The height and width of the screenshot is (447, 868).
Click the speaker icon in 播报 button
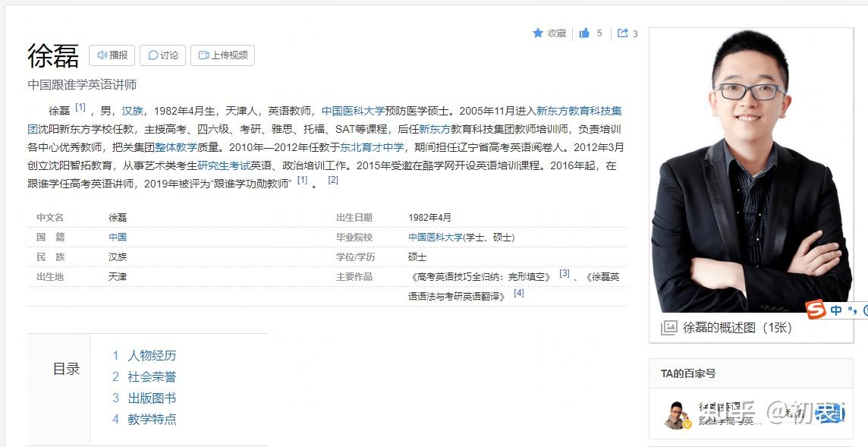pos(102,55)
